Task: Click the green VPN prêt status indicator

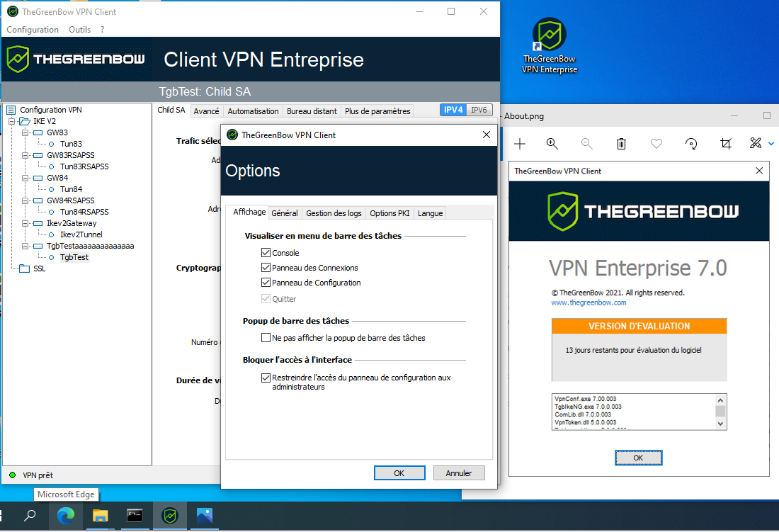Action: click(x=13, y=475)
